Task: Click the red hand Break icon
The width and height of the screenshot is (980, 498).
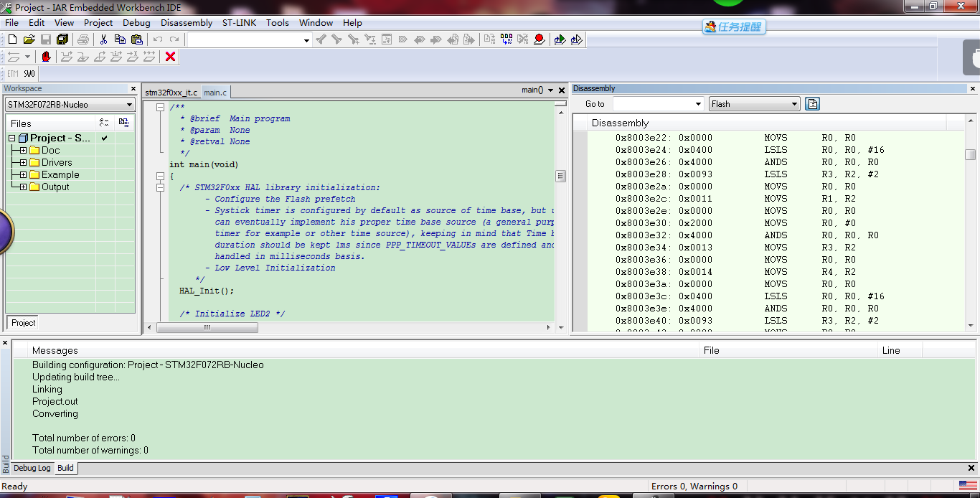Action: 46,57
